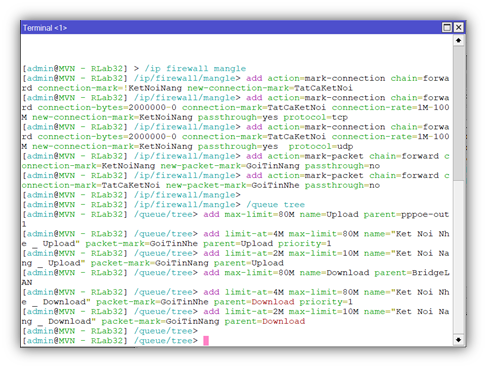Click the empty blank area above first prompt

[x=237, y=50]
